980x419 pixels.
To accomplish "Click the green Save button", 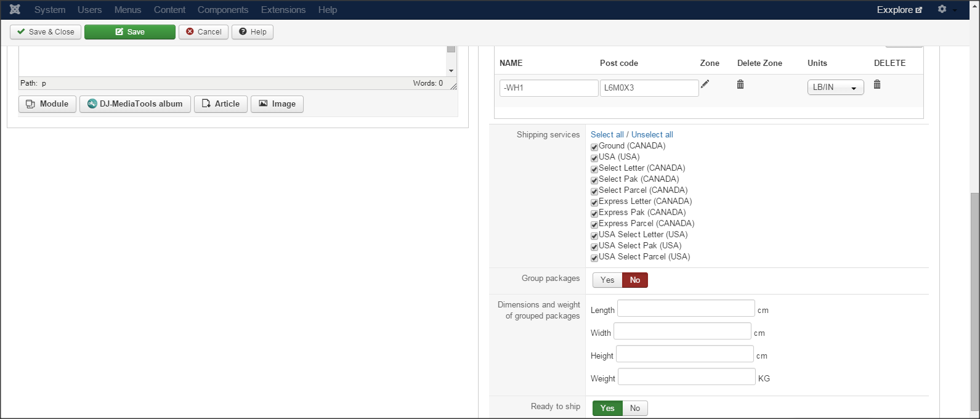I will [129, 32].
